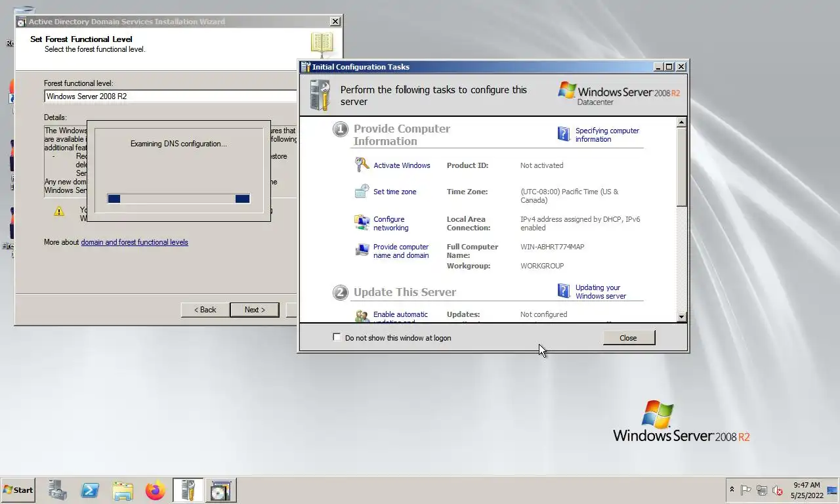The width and height of the screenshot is (840, 504).
Task: Switch to Initial Configuration Tasks taskbar button
Action: click(x=188, y=490)
